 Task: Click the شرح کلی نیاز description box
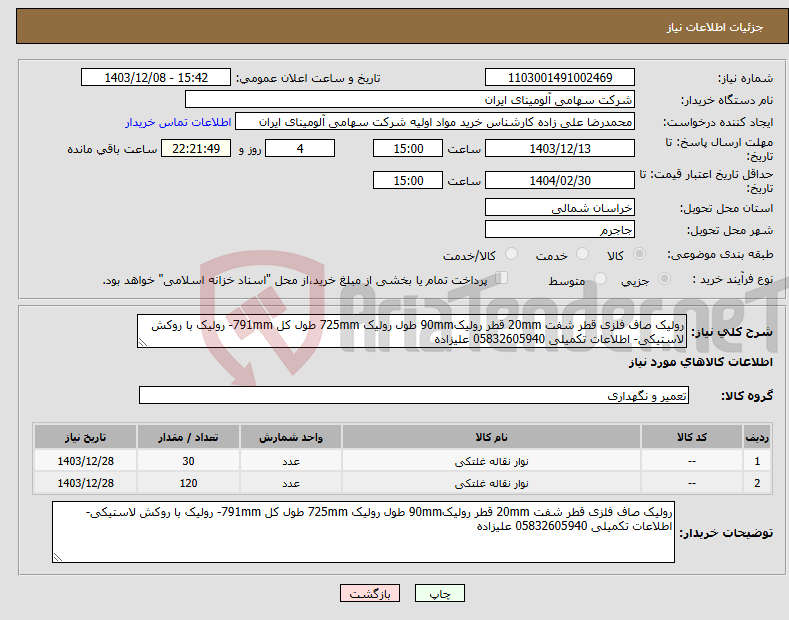[x=412, y=331]
